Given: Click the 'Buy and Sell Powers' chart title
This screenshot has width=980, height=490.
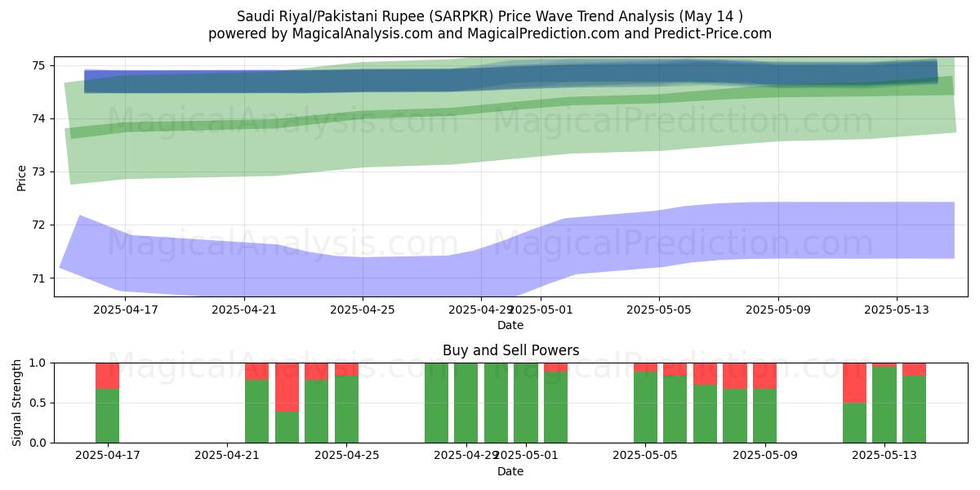Looking at the screenshot, I should click(x=510, y=350).
